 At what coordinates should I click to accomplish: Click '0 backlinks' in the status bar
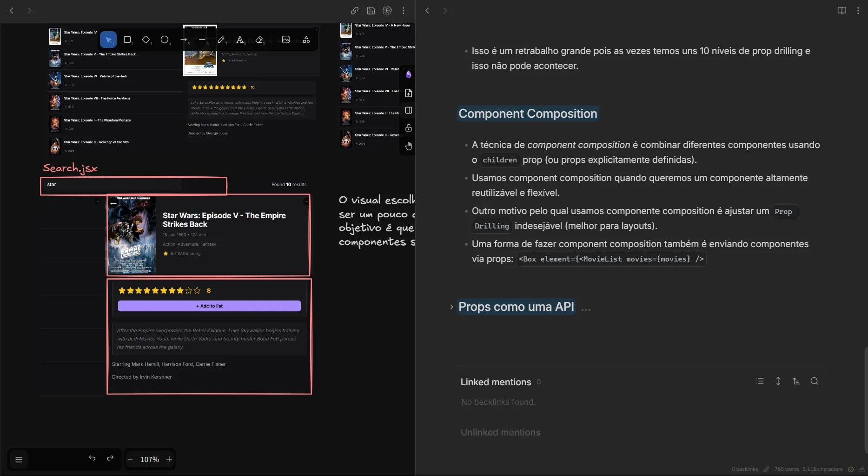coord(745,469)
